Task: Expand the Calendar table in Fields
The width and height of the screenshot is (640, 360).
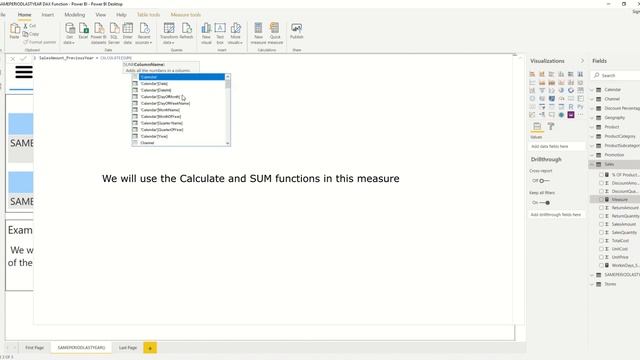Action: coord(592,90)
